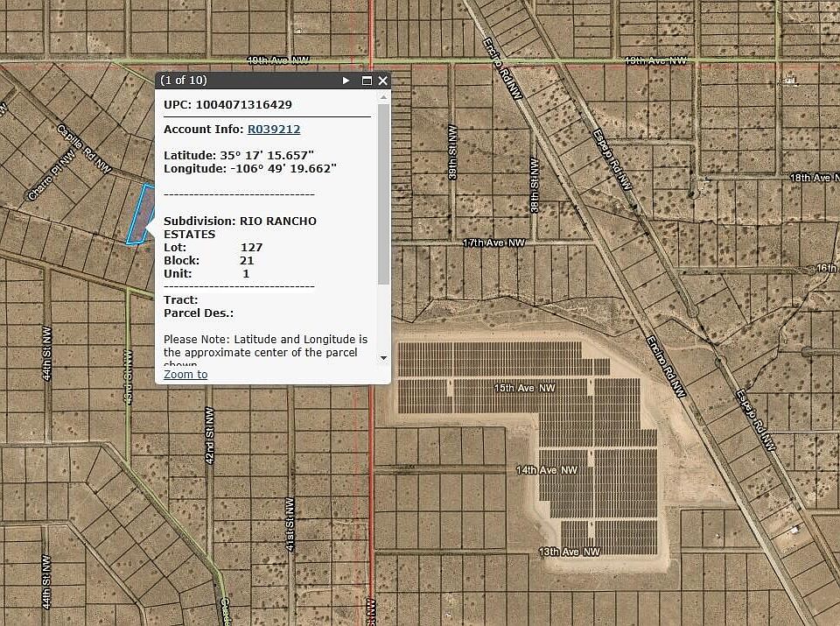Click the blue highlighted parcel on map
This screenshot has width=840, height=626.
click(140, 215)
